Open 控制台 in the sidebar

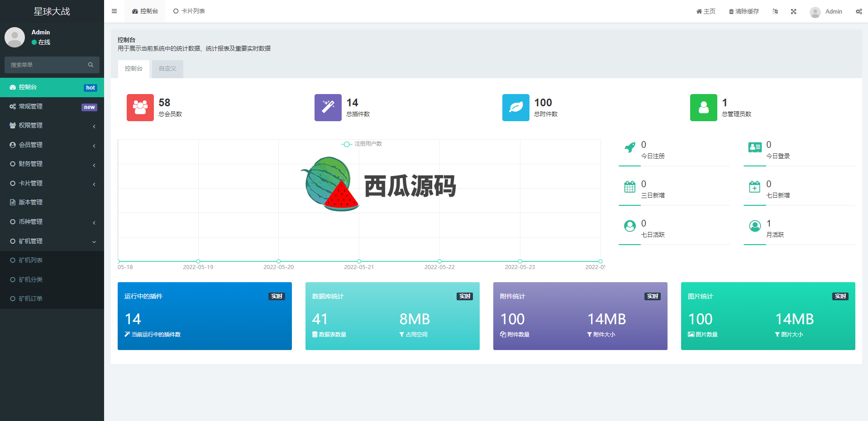point(52,87)
